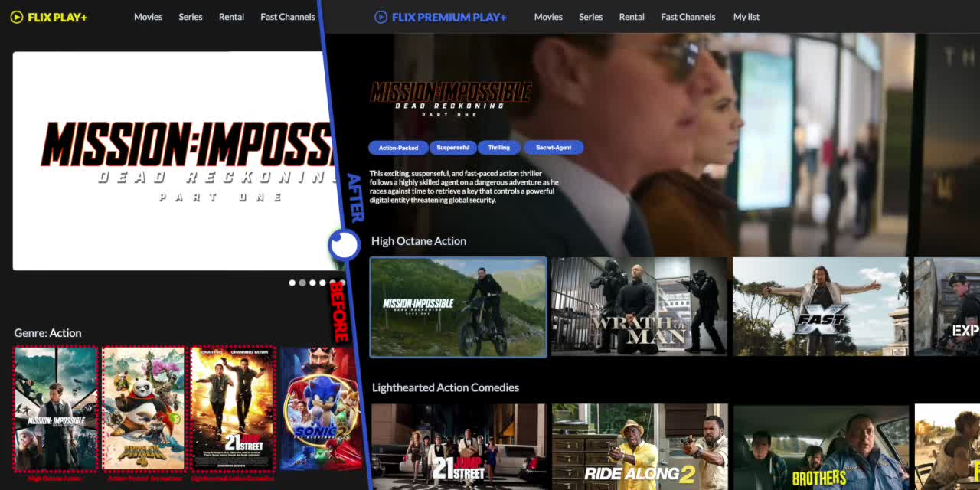The image size is (980, 490).
Task: Grab the round before/after comparison slider handle
Action: (344, 246)
